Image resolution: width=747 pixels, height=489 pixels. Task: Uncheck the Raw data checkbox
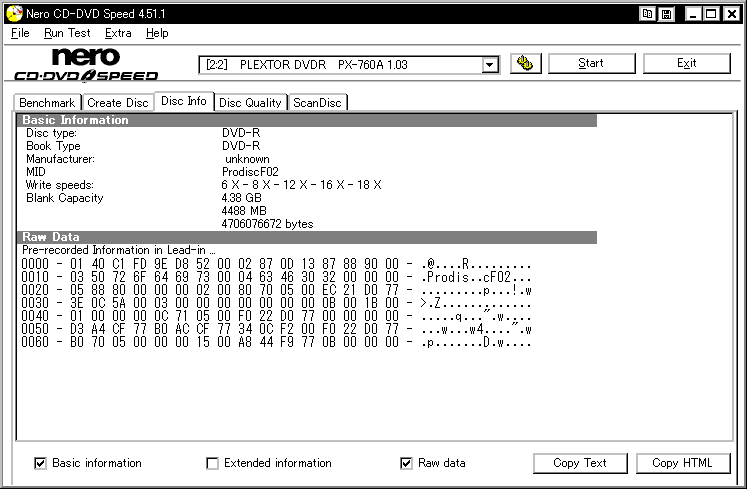click(x=406, y=463)
